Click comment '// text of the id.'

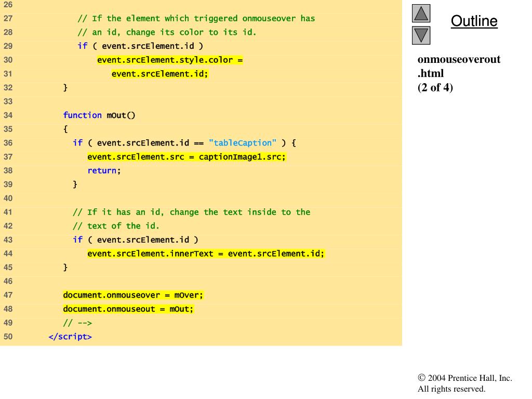tap(116, 226)
